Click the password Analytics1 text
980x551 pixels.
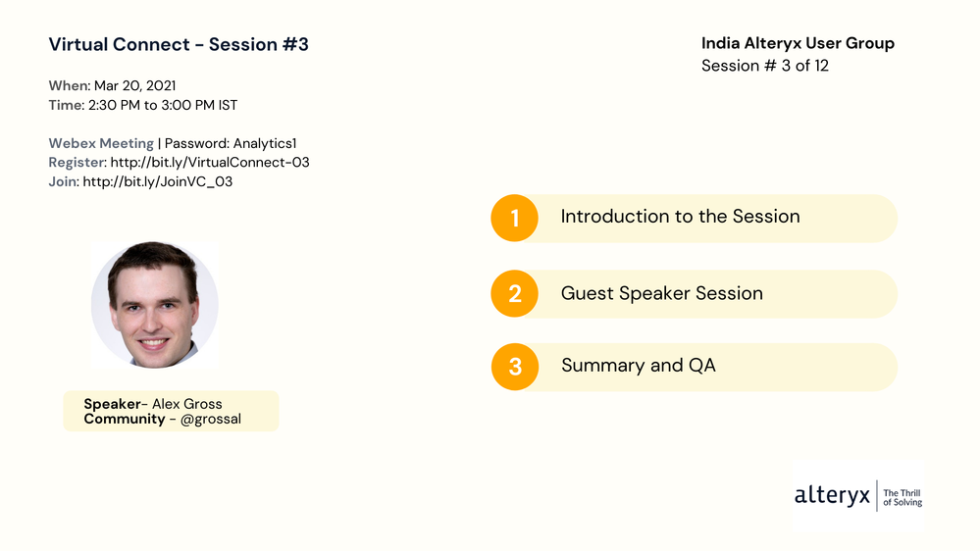point(231,144)
